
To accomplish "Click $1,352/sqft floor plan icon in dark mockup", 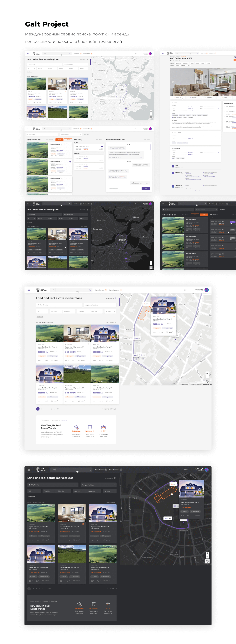I will click(x=93, y=604).
